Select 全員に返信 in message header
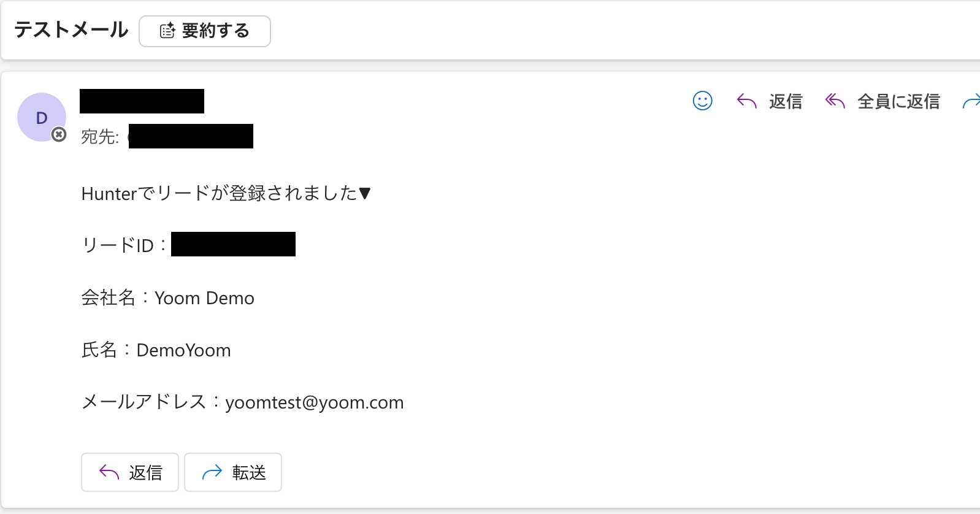The image size is (980, 514). [898, 101]
